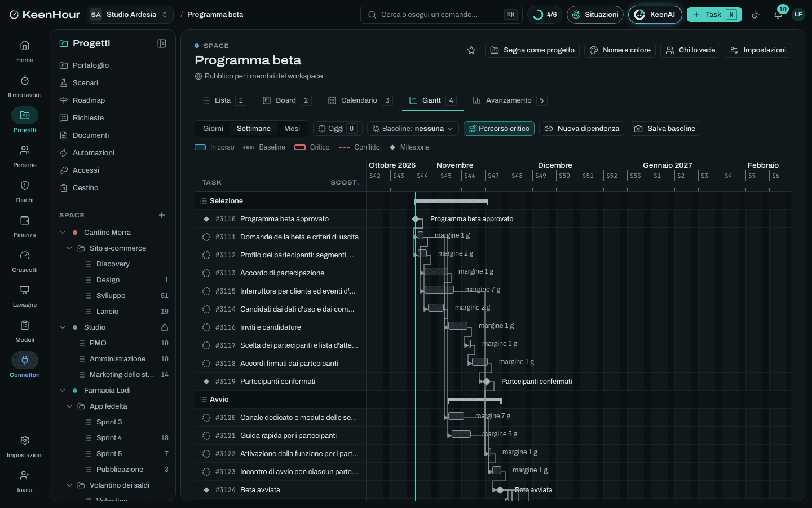Open the Baseline: nessuna dropdown
The height and width of the screenshot is (508, 812).
413,129
